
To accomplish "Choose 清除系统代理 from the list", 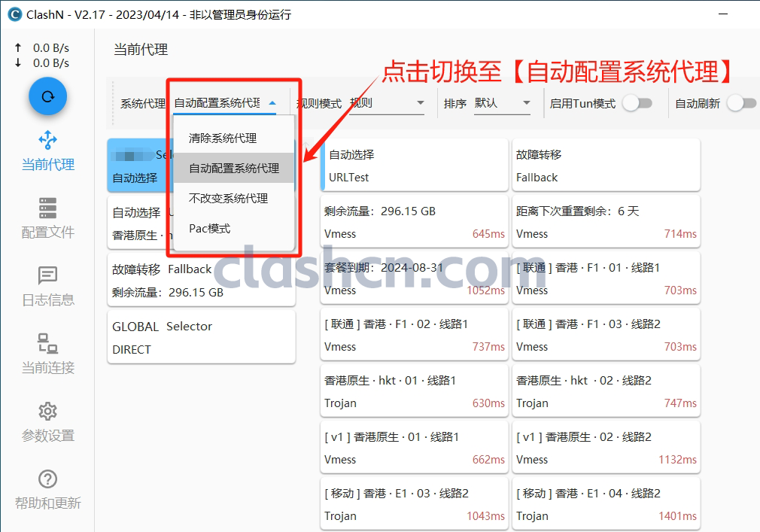I will pyautogui.click(x=233, y=138).
